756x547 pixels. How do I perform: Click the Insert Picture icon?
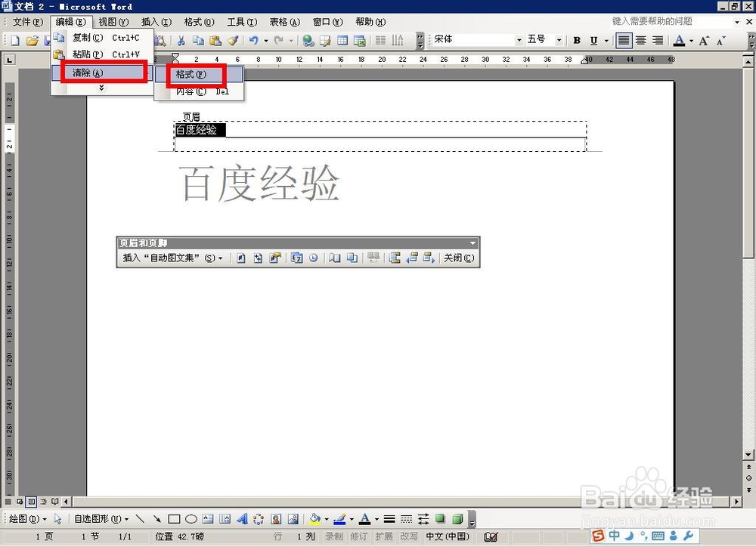pos(293,519)
